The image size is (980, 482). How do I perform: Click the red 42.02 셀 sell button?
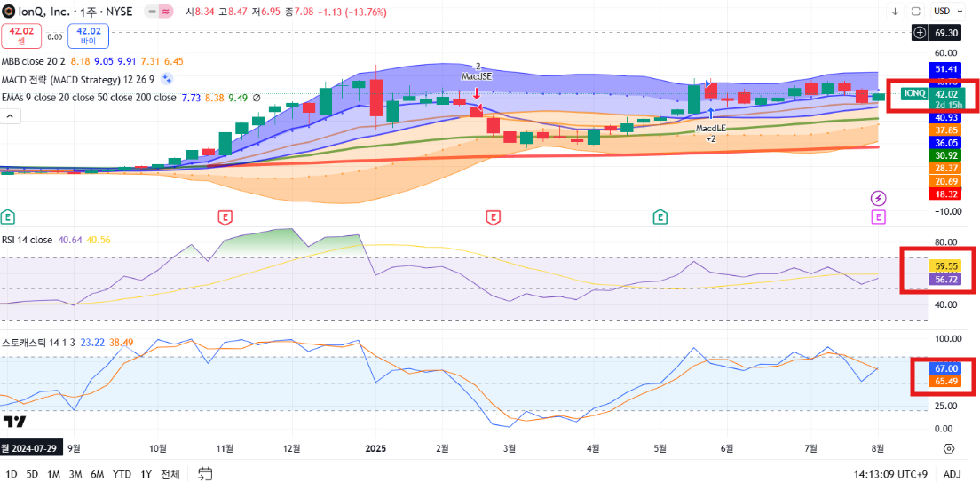coord(20,36)
